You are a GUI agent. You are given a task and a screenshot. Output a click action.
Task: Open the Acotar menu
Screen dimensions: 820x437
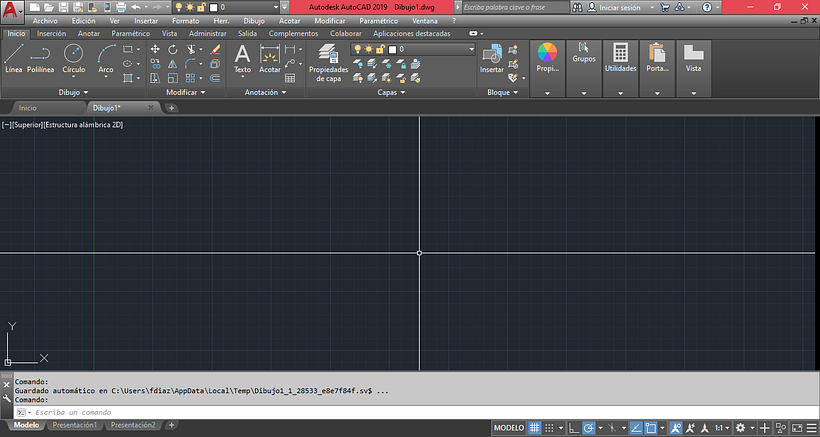[x=290, y=21]
